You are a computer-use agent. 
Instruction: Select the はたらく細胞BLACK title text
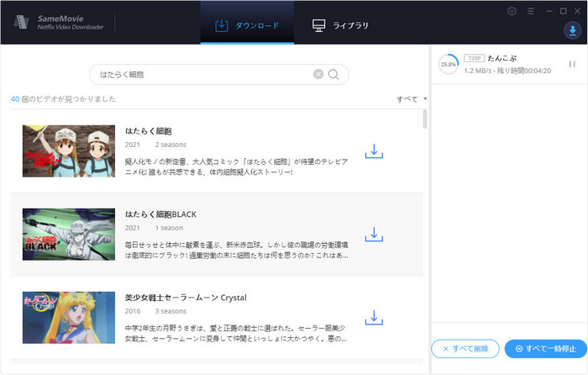(160, 214)
